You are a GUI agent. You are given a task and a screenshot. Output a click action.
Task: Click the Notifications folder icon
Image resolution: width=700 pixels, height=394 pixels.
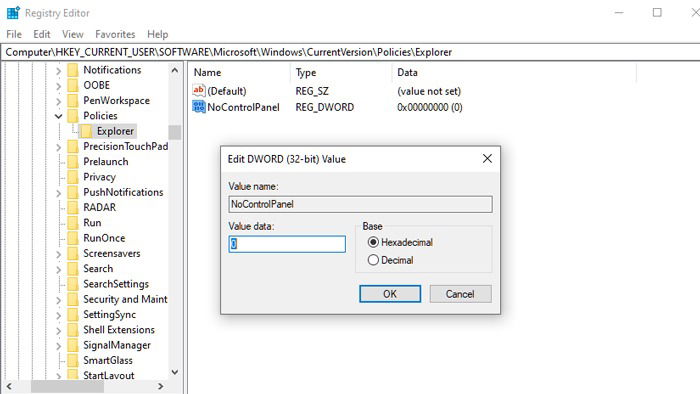tap(73, 70)
